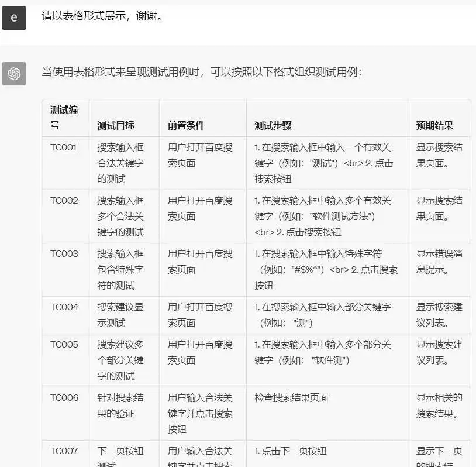This screenshot has width=476, height=467.
Task: Click '搜索输入框多个合法关键字的测试' in TC002 row
Action: pyautogui.click(x=120, y=217)
